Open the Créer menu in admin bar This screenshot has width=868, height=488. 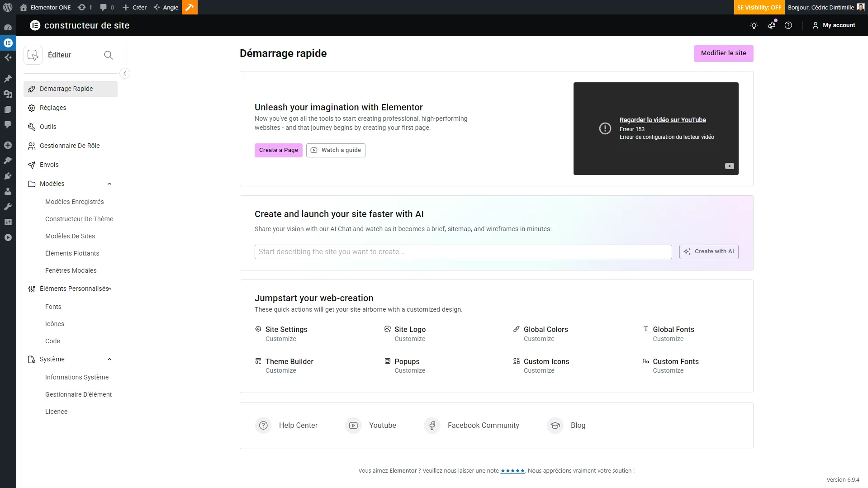[x=134, y=7]
